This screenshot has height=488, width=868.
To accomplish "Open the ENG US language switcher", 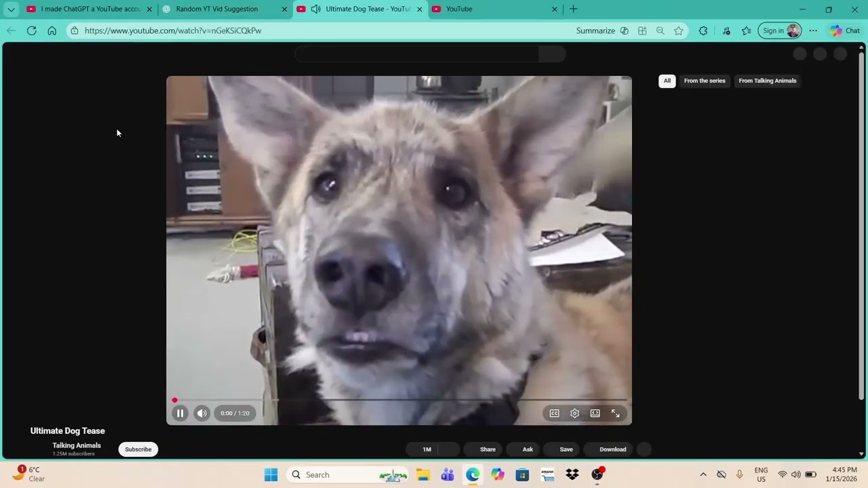I will click(x=761, y=474).
